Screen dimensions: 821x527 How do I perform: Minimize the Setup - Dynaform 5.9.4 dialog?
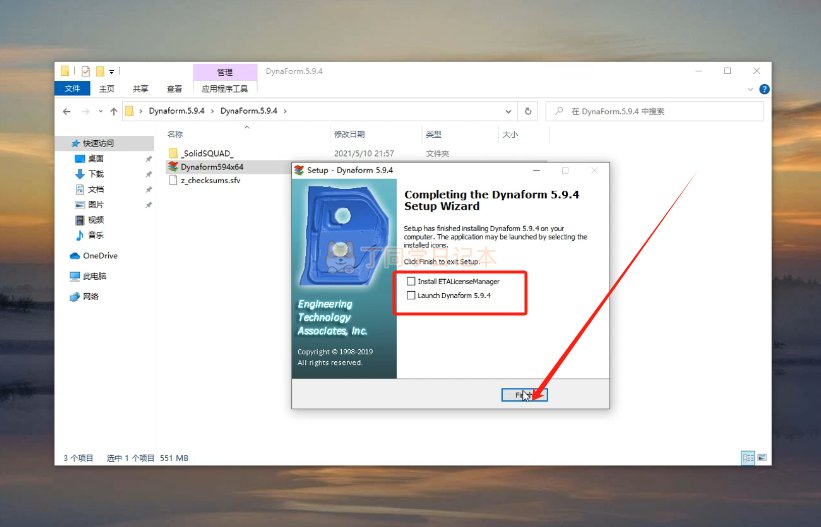pyautogui.click(x=536, y=170)
